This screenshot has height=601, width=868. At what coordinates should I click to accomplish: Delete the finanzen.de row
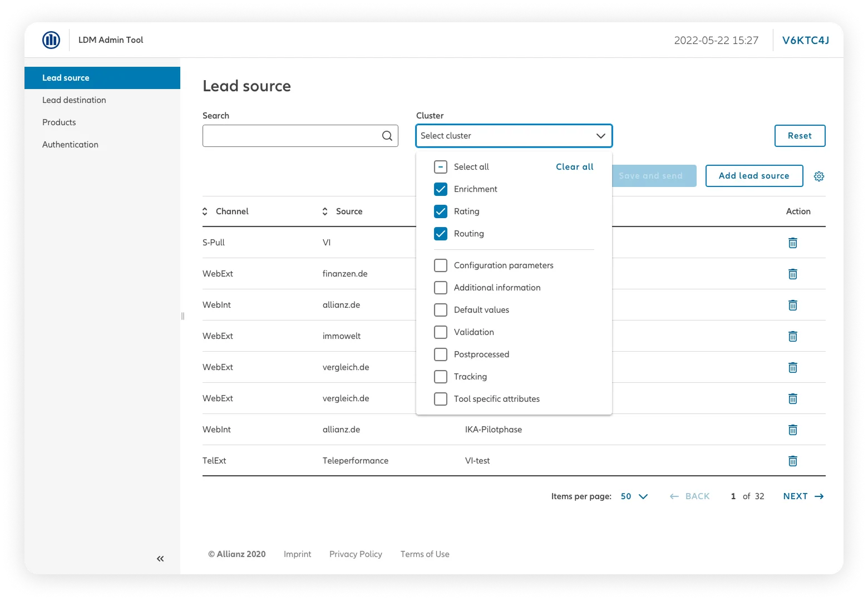[793, 274]
